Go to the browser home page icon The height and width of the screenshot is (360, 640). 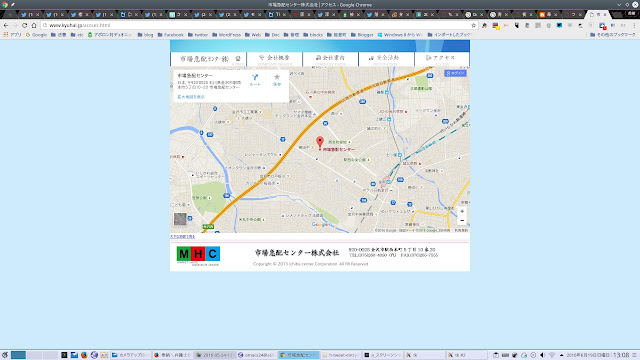[x=34, y=25]
